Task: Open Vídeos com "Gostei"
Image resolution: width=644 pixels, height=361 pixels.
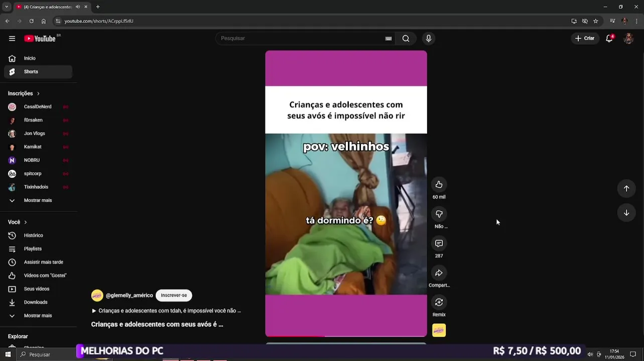Action: (x=38, y=276)
